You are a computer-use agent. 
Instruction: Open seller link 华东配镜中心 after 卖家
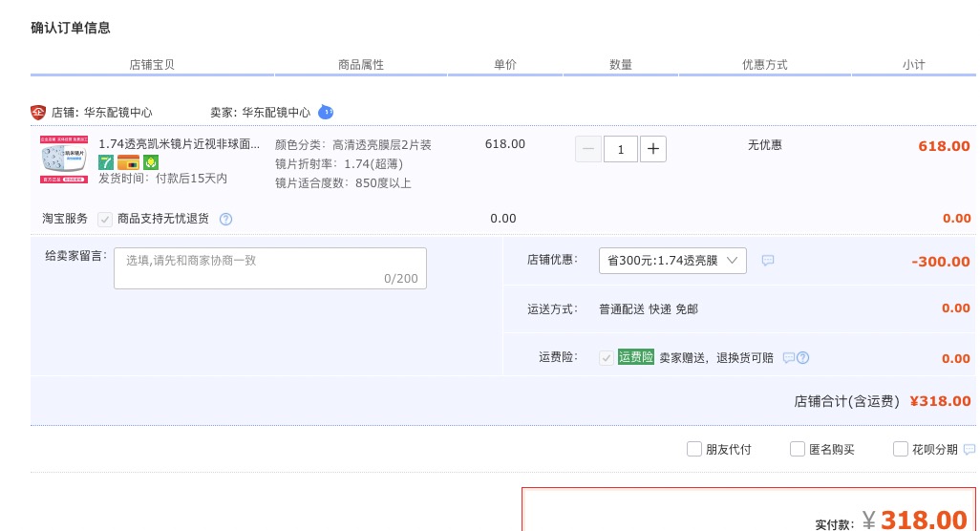(276, 113)
